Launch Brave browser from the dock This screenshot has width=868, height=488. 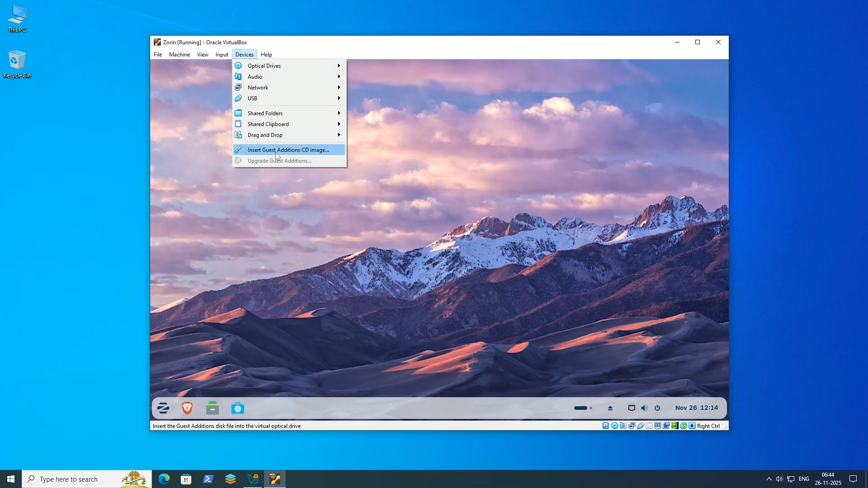187,408
